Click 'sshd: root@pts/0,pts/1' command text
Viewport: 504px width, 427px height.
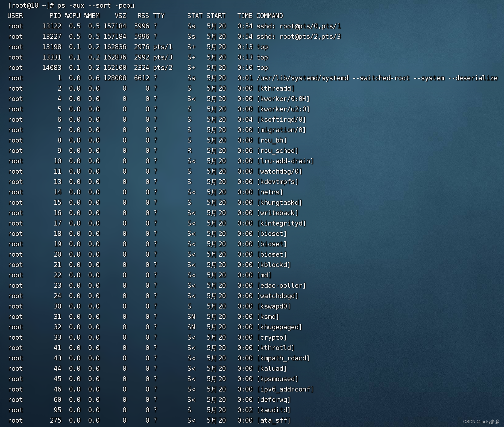point(298,26)
